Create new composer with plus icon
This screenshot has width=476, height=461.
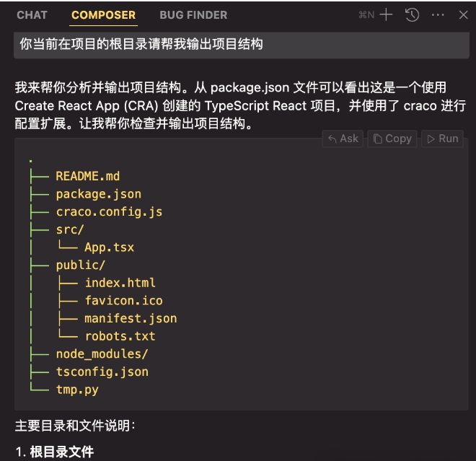pos(387,14)
